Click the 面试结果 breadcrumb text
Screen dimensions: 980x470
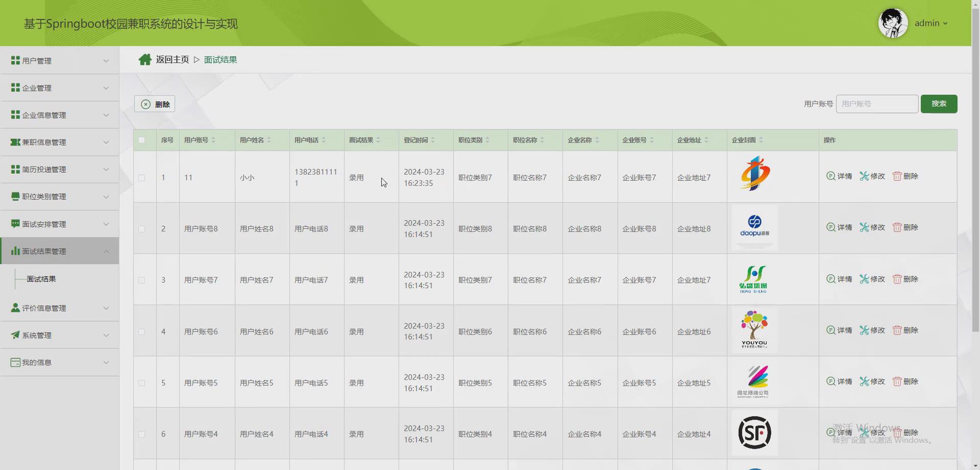(220, 60)
